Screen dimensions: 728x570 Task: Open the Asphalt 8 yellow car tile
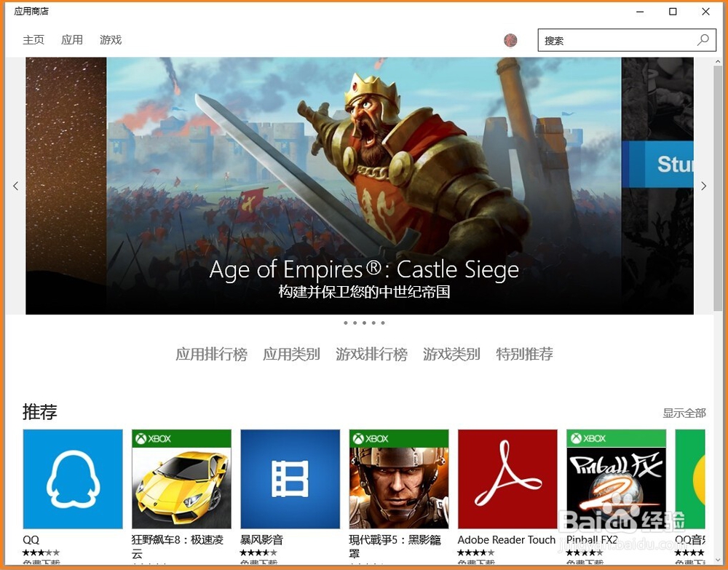(181, 479)
